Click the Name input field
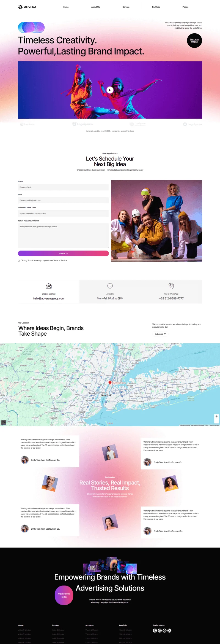 tap(63, 187)
